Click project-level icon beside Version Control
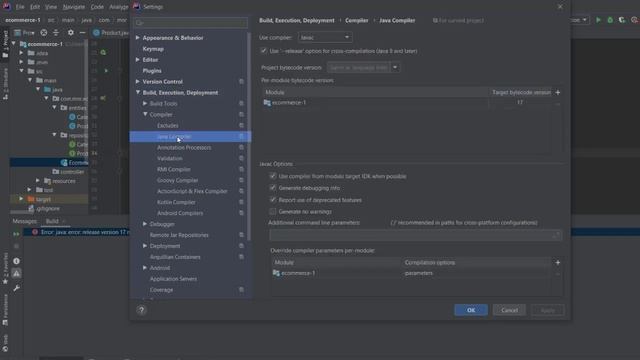Screen dimensions: 640x360 click(x=241, y=82)
